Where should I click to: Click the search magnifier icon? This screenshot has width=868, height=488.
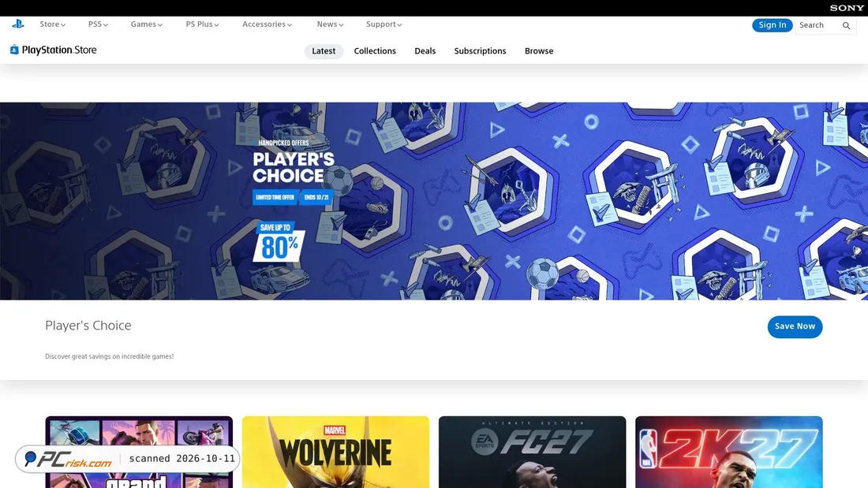[846, 25]
